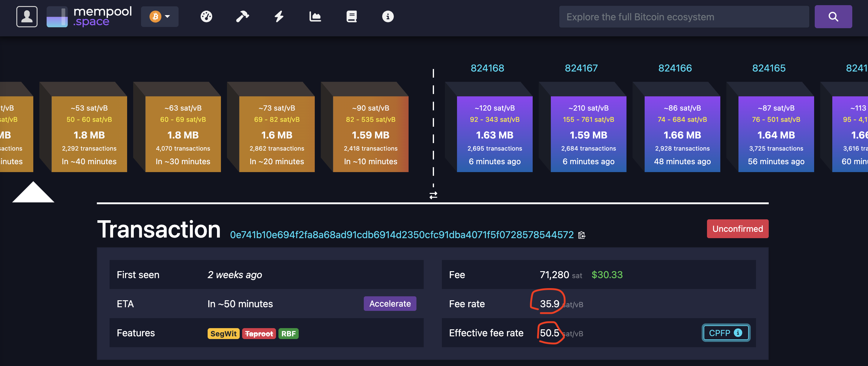
Task: Expand CPFP details button
Action: 726,333
